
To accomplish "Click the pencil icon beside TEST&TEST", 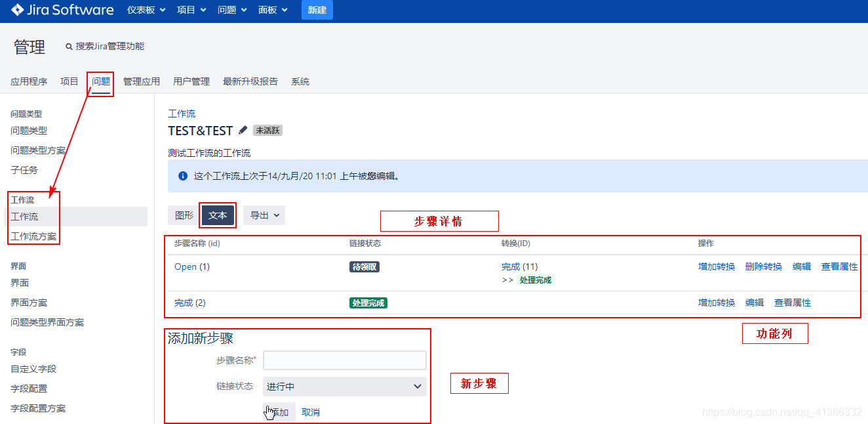I will tap(243, 130).
